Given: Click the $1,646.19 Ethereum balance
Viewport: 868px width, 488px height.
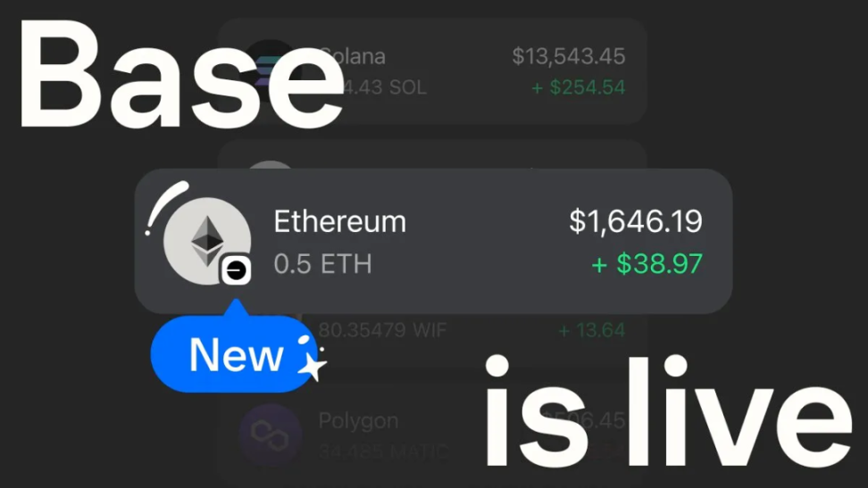Looking at the screenshot, I should pos(636,221).
